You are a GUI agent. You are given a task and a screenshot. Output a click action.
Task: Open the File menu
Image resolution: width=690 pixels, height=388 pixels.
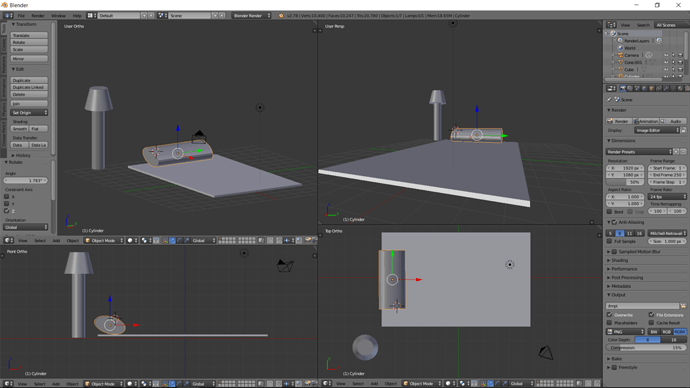tap(21, 15)
